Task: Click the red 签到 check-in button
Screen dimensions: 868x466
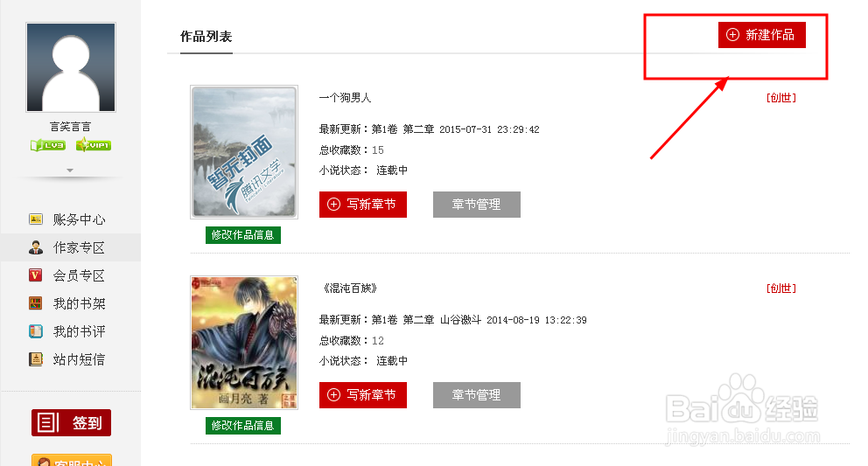Action: 71,423
